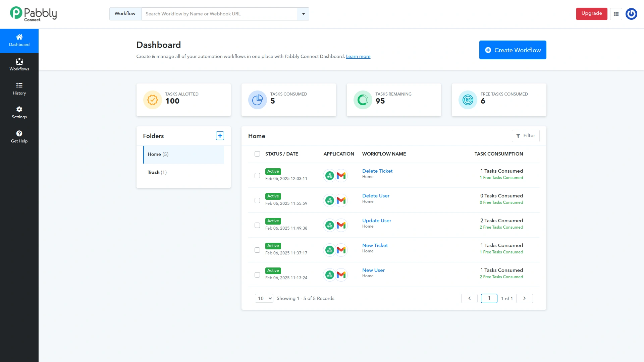Check the Delete Ticket row checkbox

pyautogui.click(x=257, y=176)
